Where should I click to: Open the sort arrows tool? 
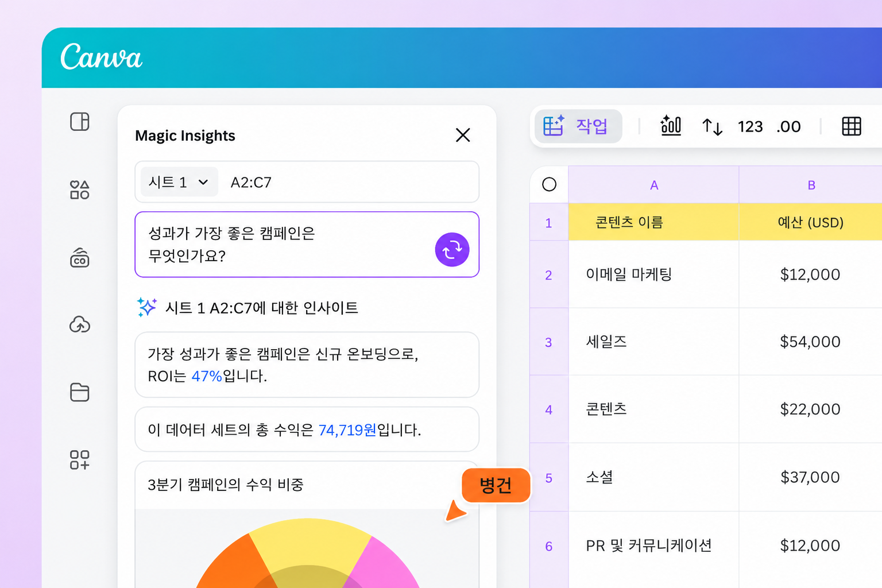(x=712, y=126)
